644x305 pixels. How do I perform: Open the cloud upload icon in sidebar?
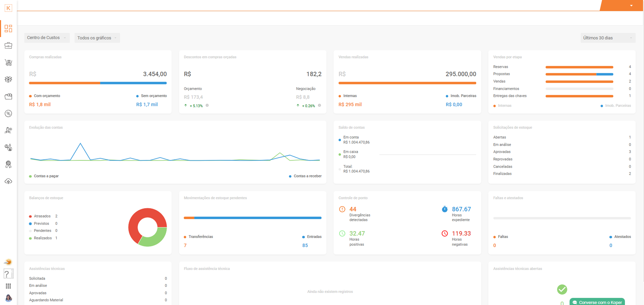coord(8,181)
